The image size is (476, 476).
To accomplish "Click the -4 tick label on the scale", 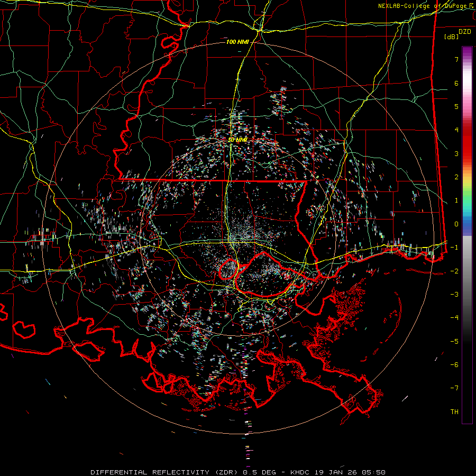I will click(454, 318).
